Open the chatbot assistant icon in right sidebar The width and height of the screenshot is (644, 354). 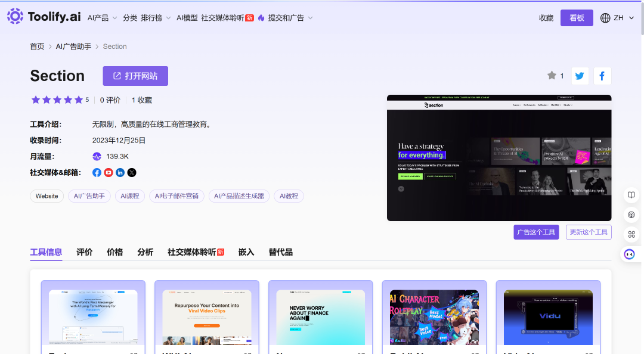pyautogui.click(x=629, y=254)
